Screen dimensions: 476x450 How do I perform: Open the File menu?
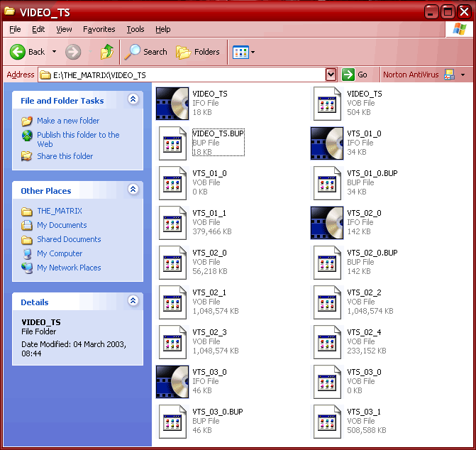pyautogui.click(x=15, y=29)
